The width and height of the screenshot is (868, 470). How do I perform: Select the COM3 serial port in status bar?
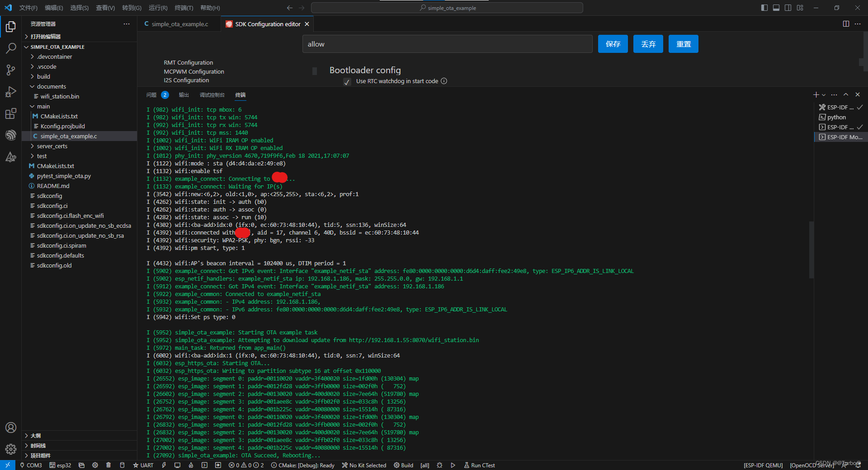click(31, 465)
